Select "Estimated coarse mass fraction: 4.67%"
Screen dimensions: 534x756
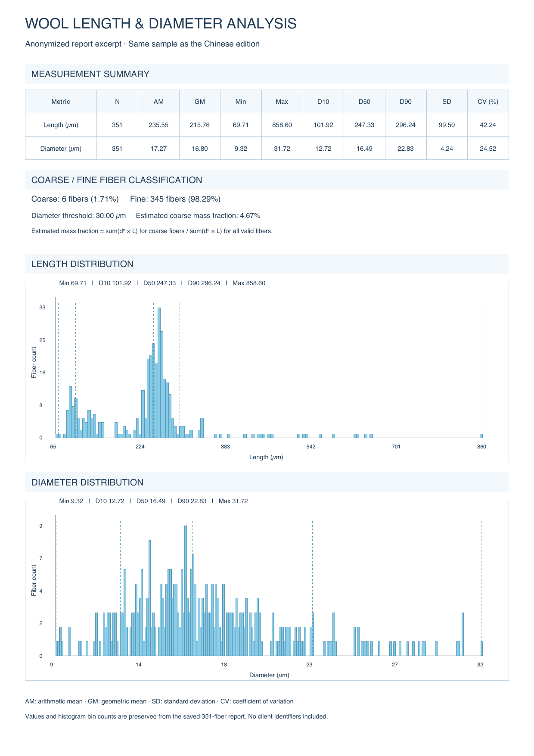click(x=198, y=215)
